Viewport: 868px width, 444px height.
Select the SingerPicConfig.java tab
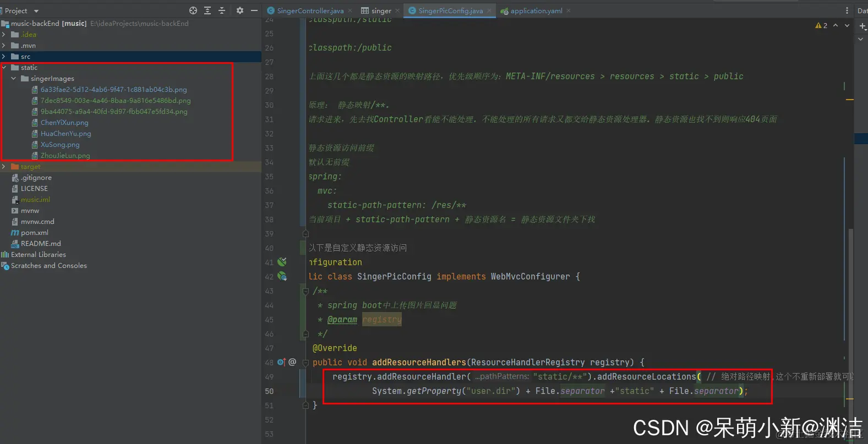(450, 10)
